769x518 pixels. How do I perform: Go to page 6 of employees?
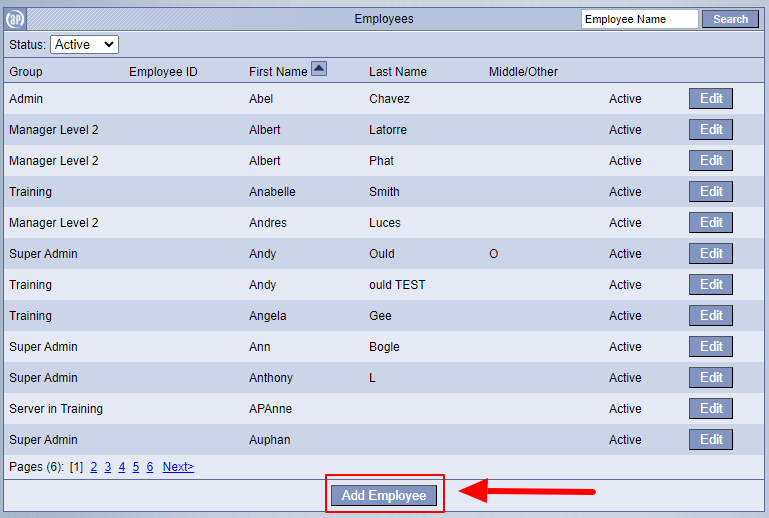tap(150, 466)
